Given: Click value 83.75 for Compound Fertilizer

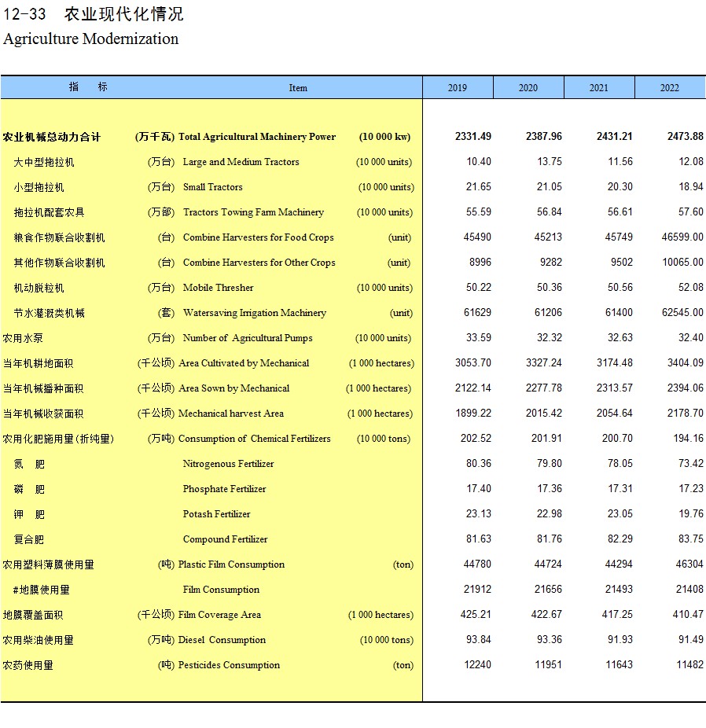Looking at the screenshot, I should coord(691,539).
